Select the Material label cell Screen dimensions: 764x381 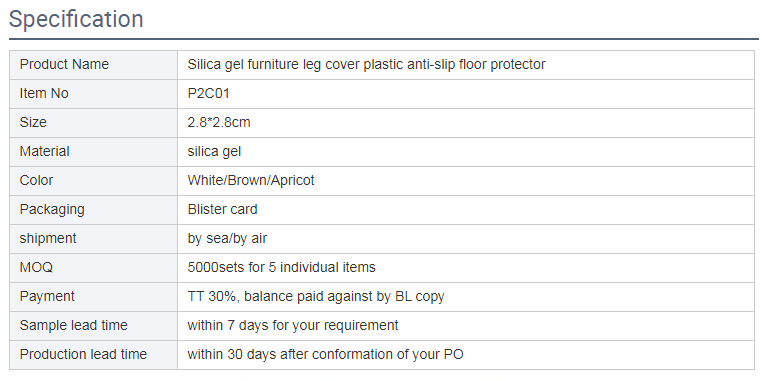pyautogui.click(x=94, y=152)
